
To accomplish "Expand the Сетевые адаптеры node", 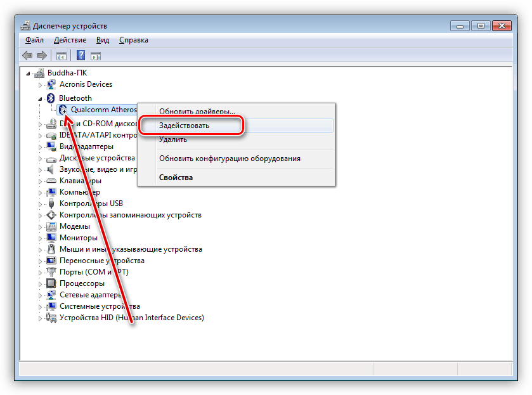I will coord(40,295).
